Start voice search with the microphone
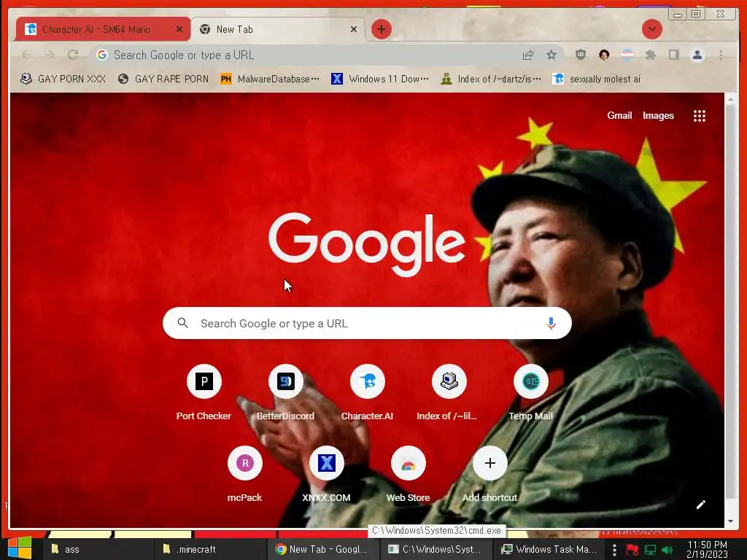The image size is (747, 560). point(551,323)
